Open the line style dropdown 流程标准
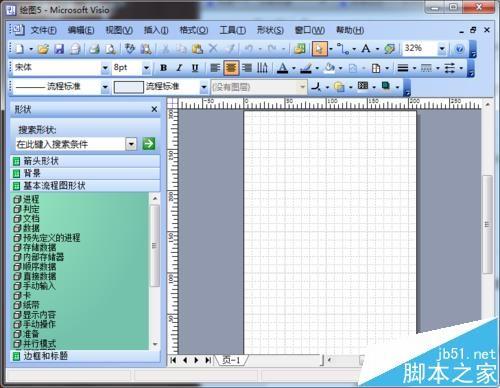500x388 pixels. 105,87
